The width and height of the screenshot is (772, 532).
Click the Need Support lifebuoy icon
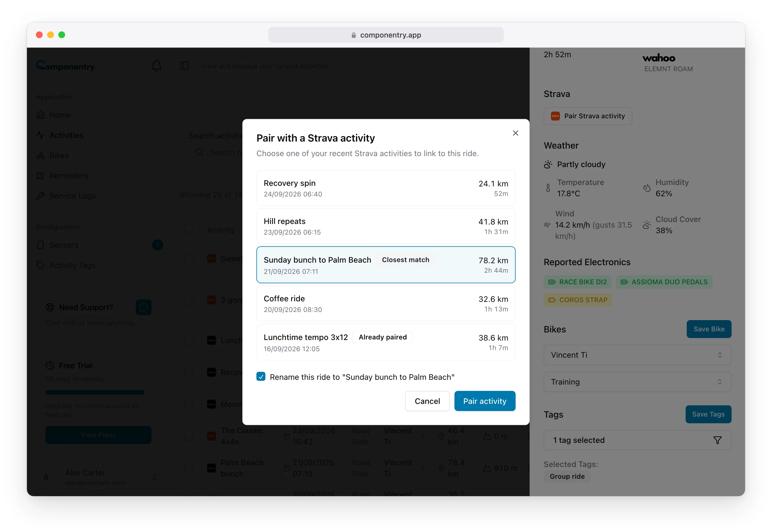point(50,307)
